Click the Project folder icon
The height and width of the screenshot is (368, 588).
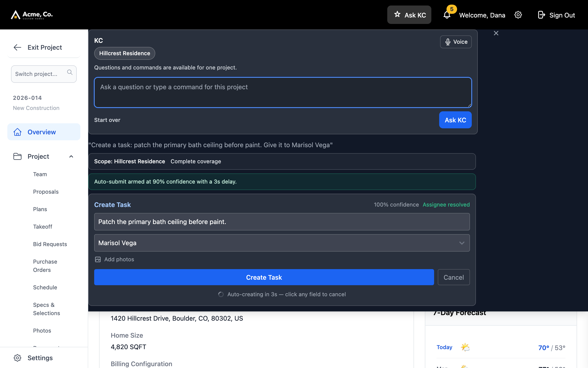tap(17, 156)
